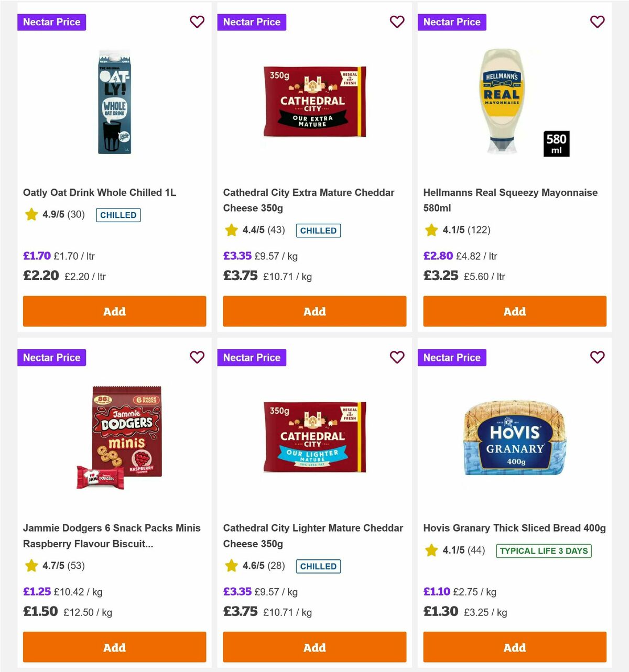Click the heart icon on Hovis Granary bread
Viewport: 629px width, 672px height.
pos(598,357)
